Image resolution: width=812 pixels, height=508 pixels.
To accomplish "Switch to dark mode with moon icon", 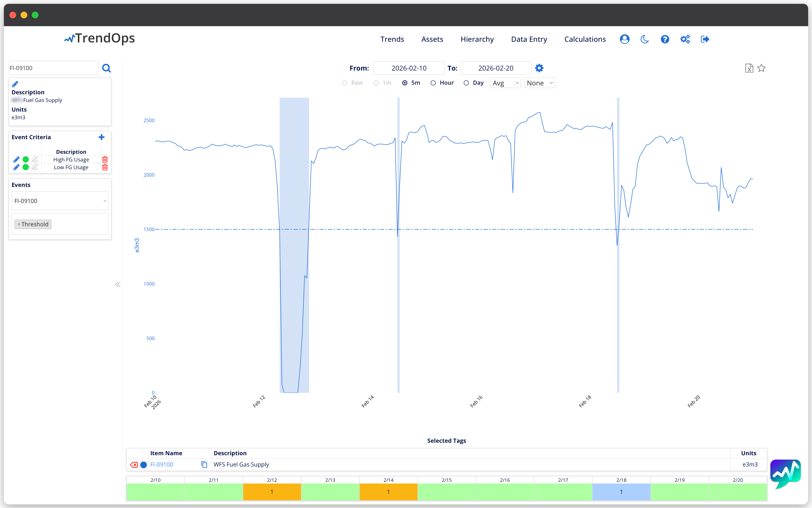I will click(x=644, y=39).
